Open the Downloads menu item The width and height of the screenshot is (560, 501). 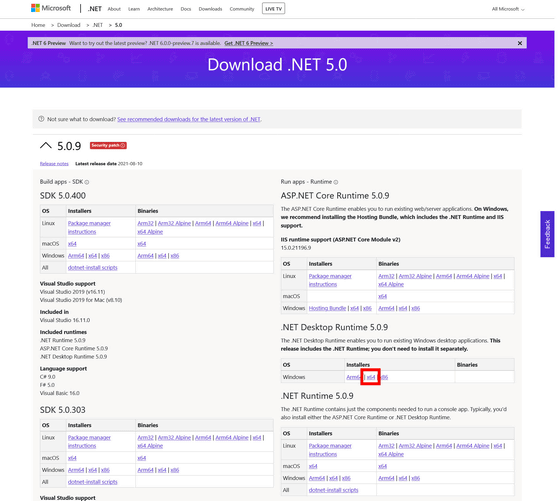pyautogui.click(x=210, y=9)
